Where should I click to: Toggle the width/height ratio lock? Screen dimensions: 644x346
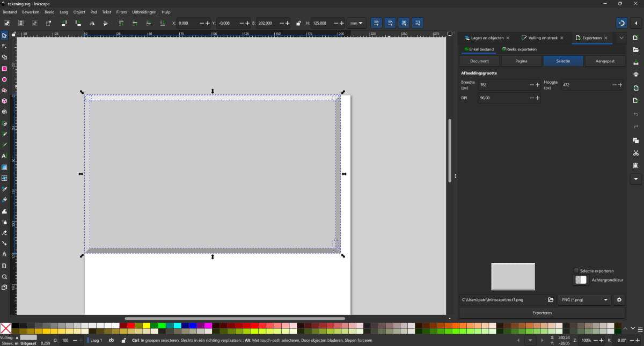point(298,23)
